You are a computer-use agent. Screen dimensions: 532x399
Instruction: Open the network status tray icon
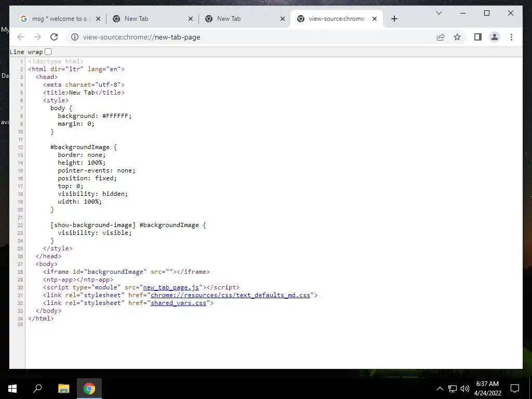(453, 389)
